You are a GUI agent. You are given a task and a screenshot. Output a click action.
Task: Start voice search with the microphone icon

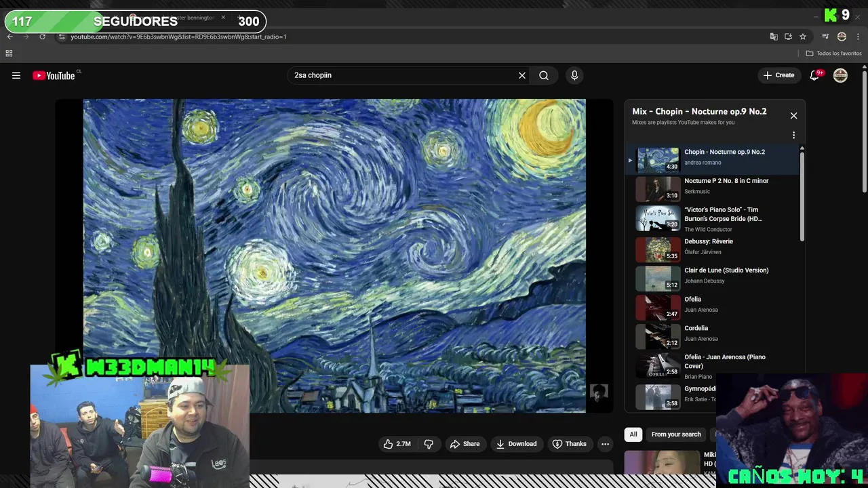574,75
